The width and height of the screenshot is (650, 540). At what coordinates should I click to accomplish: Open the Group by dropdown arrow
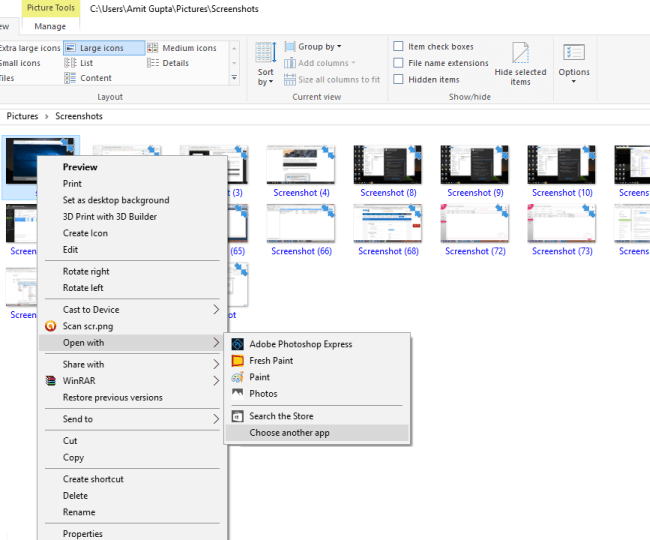(x=339, y=46)
